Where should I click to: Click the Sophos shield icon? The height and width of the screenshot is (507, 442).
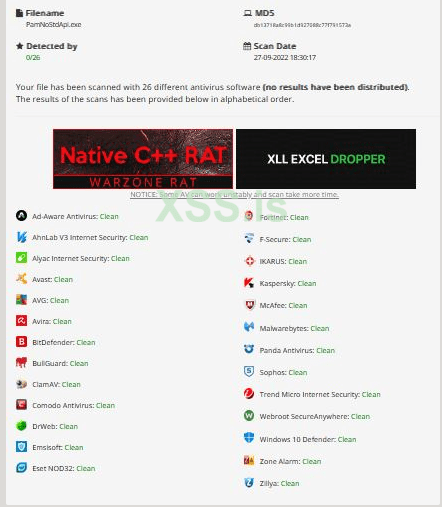(249, 371)
